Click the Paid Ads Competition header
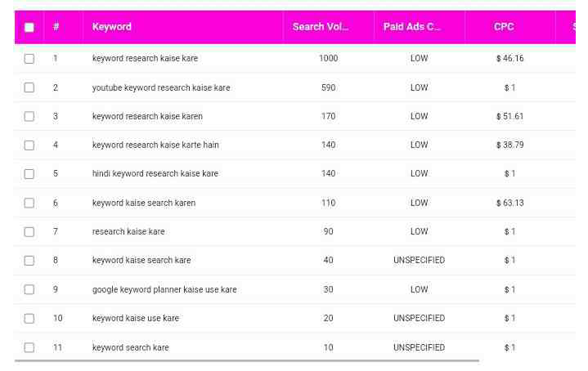This screenshot has width=588, height=371. (x=412, y=27)
